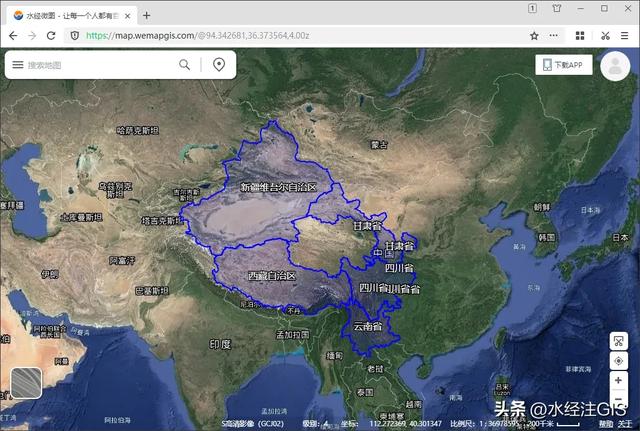Click the 下载APP button
This screenshot has height=431, width=640.
coord(564,64)
